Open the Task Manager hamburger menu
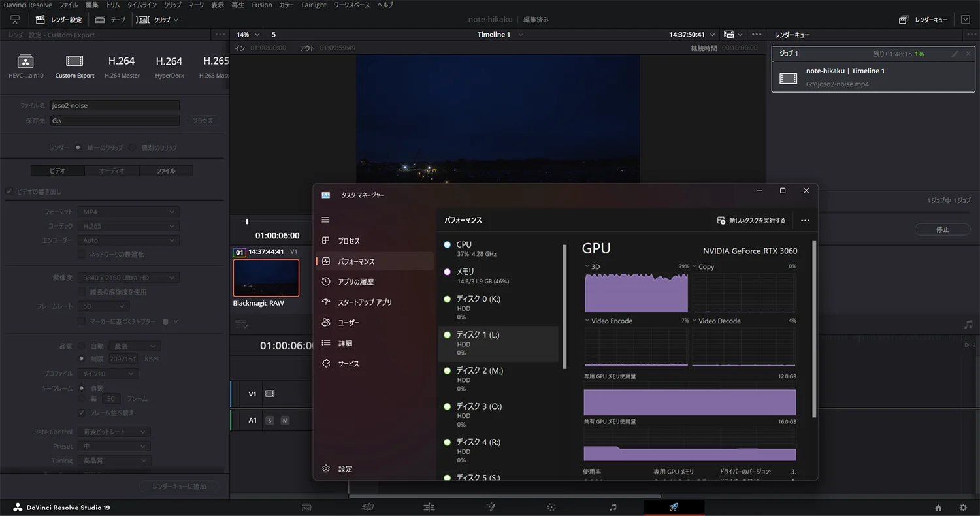Screen dimensions: 980x516 326,220
